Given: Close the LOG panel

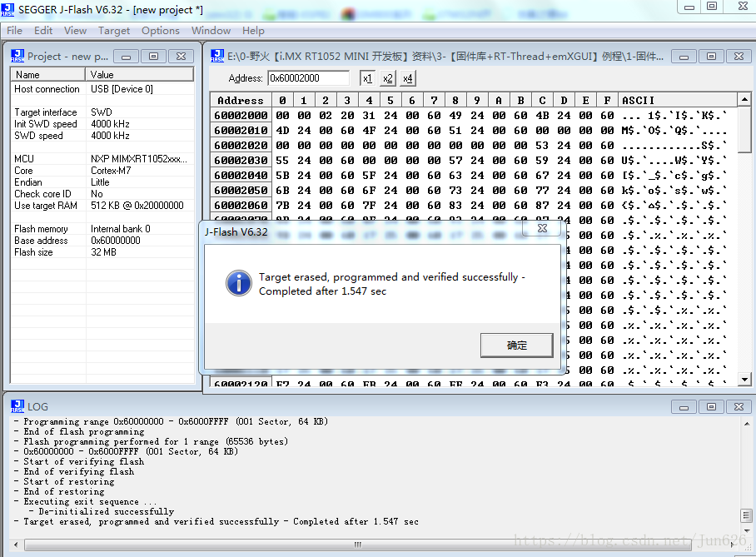Looking at the screenshot, I should (x=739, y=407).
